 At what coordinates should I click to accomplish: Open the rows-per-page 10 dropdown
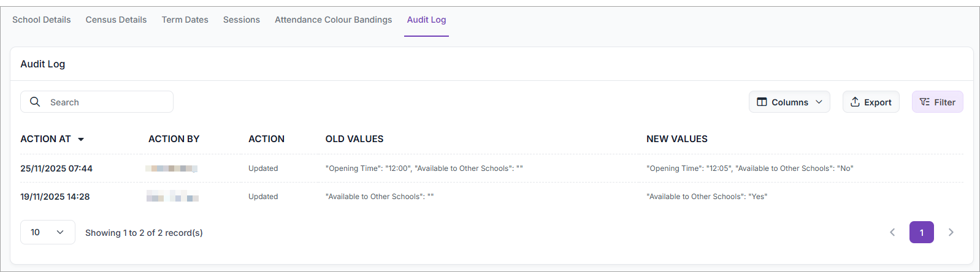(48, 232)
